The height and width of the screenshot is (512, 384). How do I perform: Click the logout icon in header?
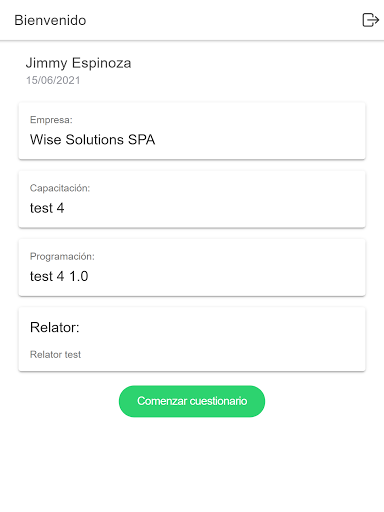pos(370,20)
